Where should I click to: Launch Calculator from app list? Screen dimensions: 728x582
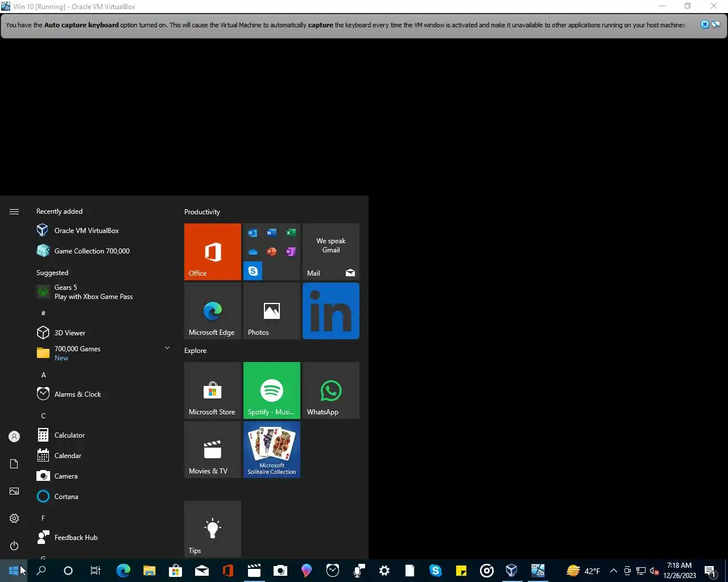(x=105, y=435)
